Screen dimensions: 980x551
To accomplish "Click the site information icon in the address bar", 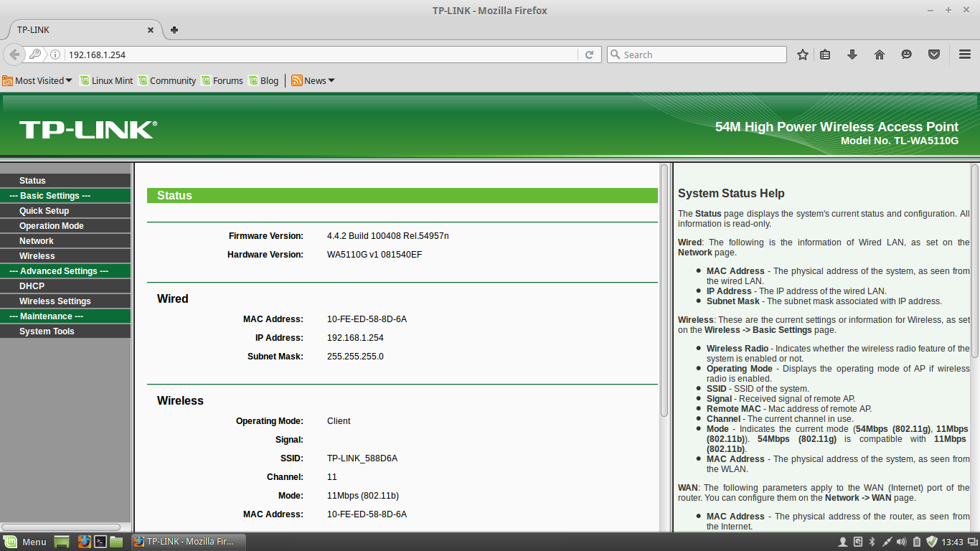I will [55, 55].
